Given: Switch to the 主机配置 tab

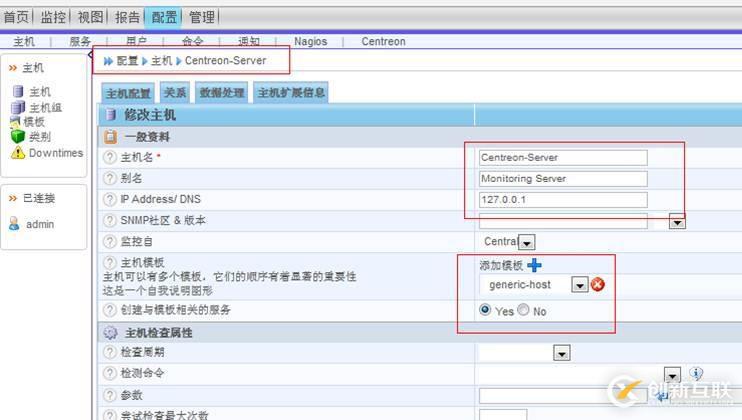Looking at the screenshot, I should 128,93.
